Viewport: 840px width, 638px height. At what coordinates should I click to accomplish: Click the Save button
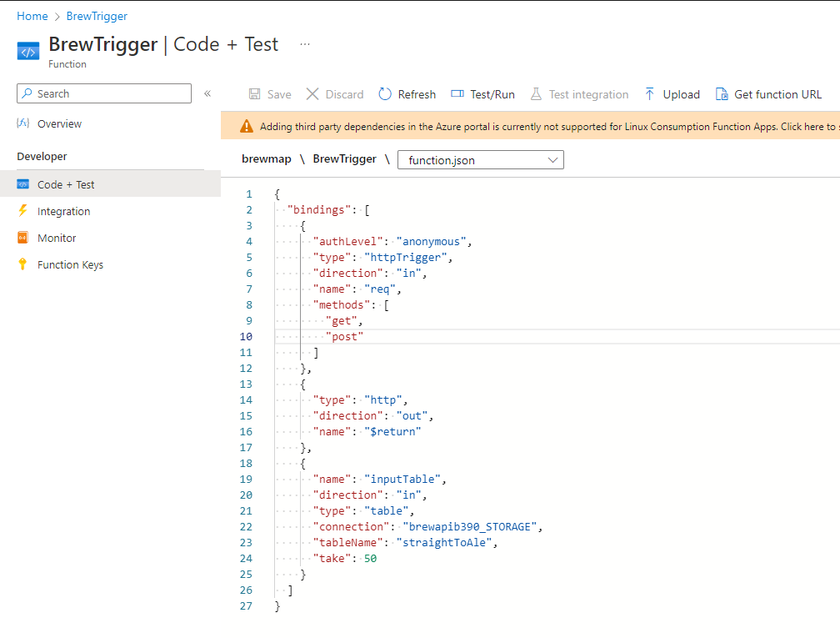(x=270, y=94)
